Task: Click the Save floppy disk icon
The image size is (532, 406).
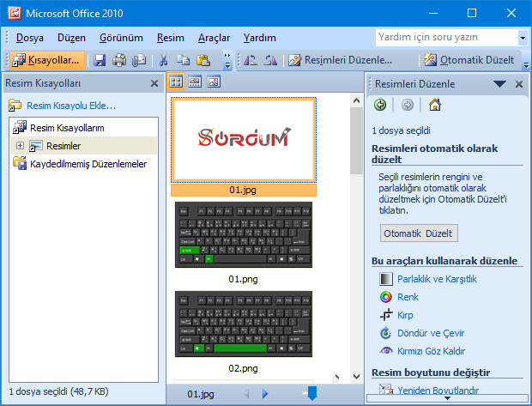Action: point(100,60)
